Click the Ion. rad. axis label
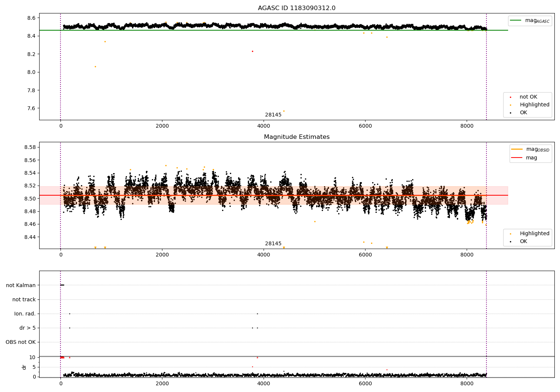The image size is (560, 392). [x=25, y=314]
